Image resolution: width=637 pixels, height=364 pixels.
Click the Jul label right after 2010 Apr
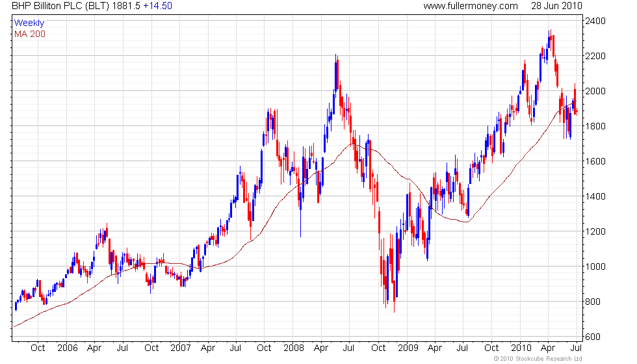tap(576, 348)
